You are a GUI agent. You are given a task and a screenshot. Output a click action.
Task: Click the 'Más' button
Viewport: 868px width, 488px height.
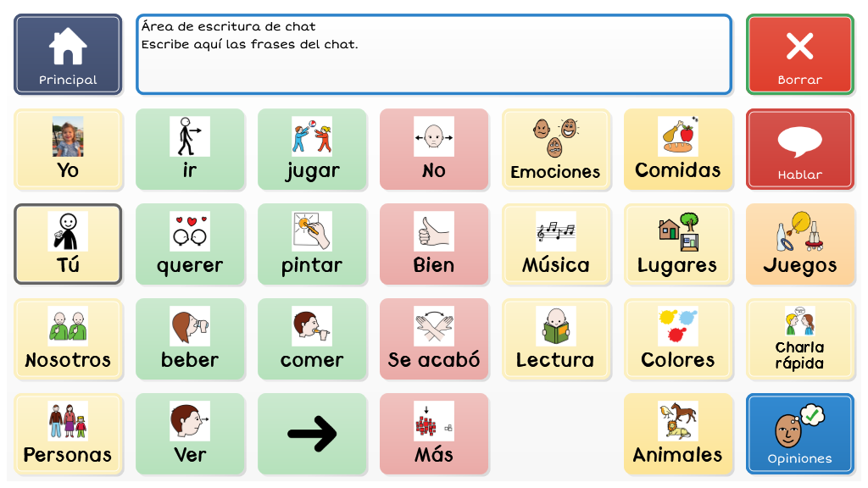434,434
